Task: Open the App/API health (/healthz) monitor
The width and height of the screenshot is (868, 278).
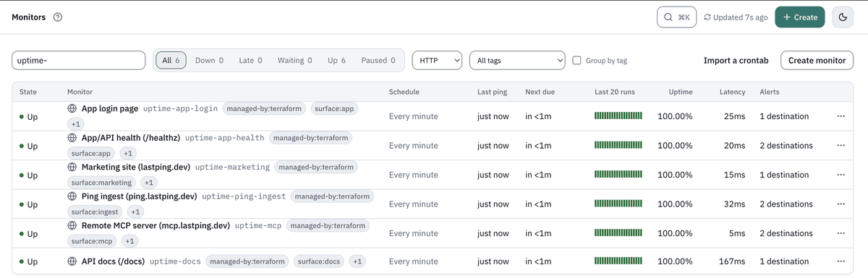Action: (x=131, y=137)
